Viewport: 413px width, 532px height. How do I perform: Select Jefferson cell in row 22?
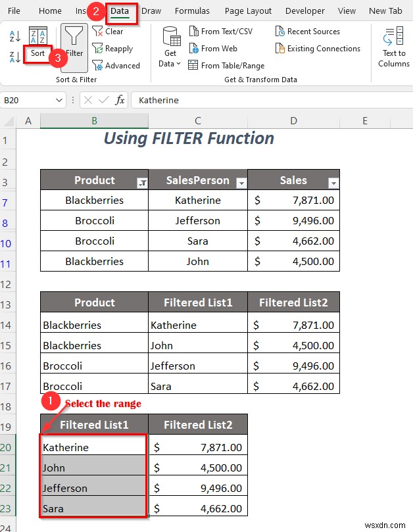click(94, 485)
